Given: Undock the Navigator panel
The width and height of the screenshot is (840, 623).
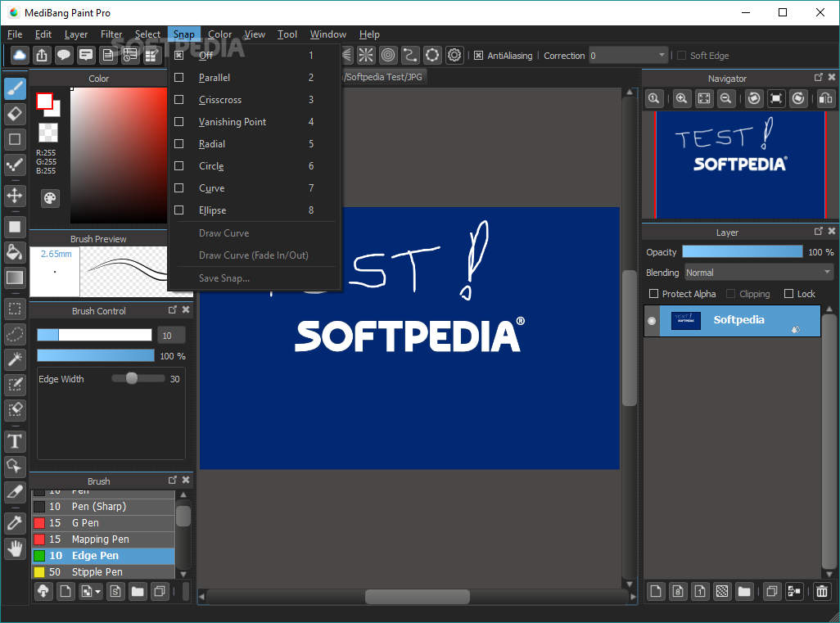Looking at the screenshot, I should (x=818, y=77).
